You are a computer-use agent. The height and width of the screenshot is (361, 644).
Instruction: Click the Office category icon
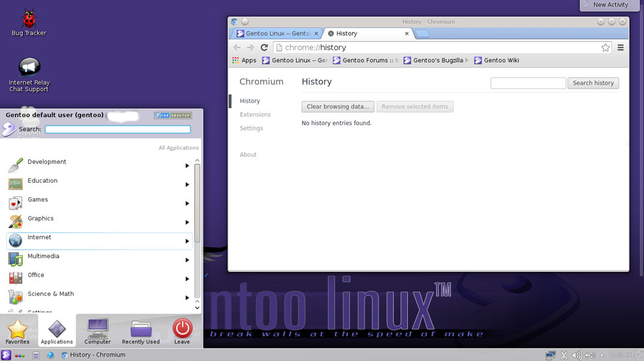(x=16, y=278)
